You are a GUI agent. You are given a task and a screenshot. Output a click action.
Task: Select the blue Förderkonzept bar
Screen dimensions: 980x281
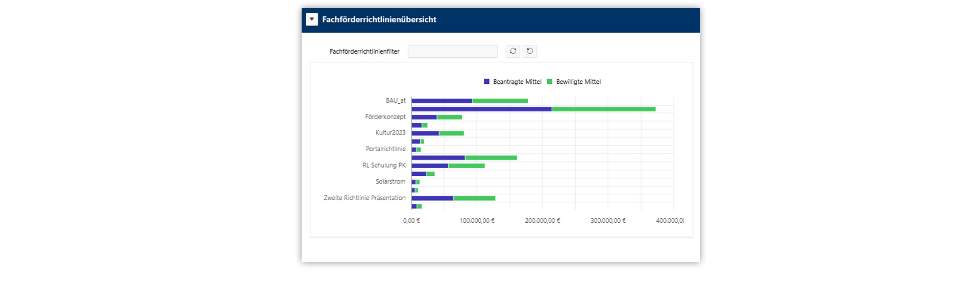[424, 118]
